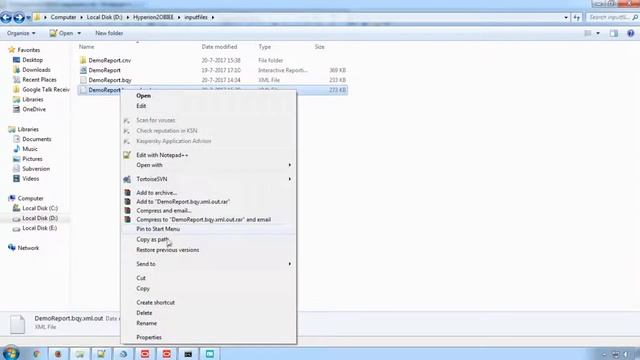This screenshot has width=640, height=360.
Task: Click the search inputfiles box
Action: tap(612, 18)
